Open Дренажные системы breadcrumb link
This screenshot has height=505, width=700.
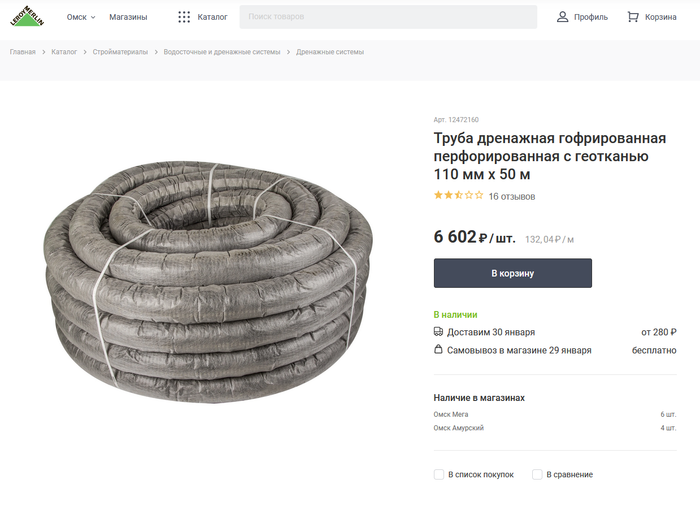pos(330,52)
